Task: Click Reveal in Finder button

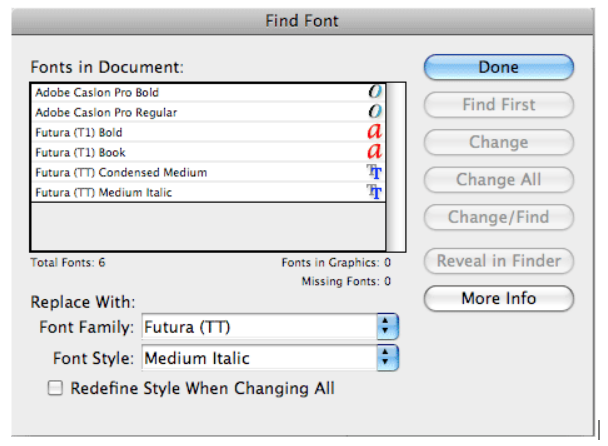Action: [499, 261]
